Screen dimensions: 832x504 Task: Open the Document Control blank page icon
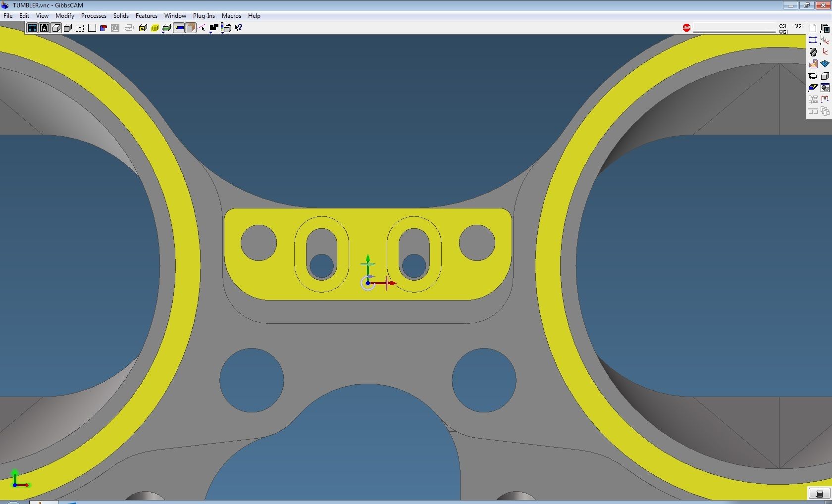813,28
